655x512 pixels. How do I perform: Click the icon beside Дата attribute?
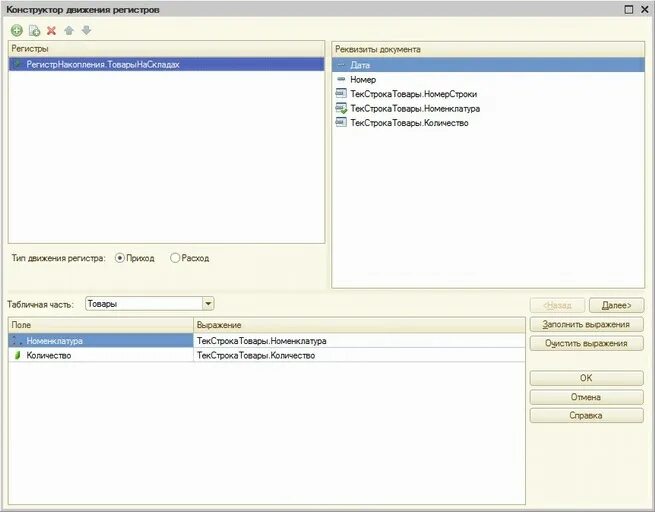tap(341, 65)
